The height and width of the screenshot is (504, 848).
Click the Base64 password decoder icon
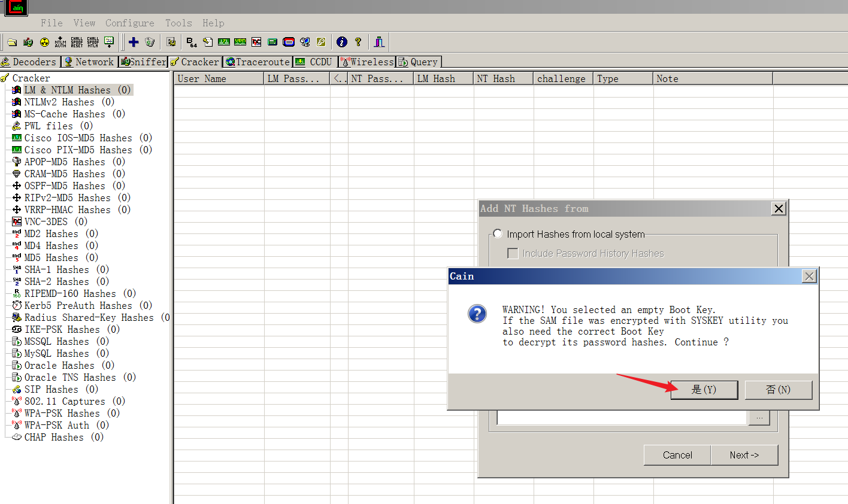[x=192, y=42]
